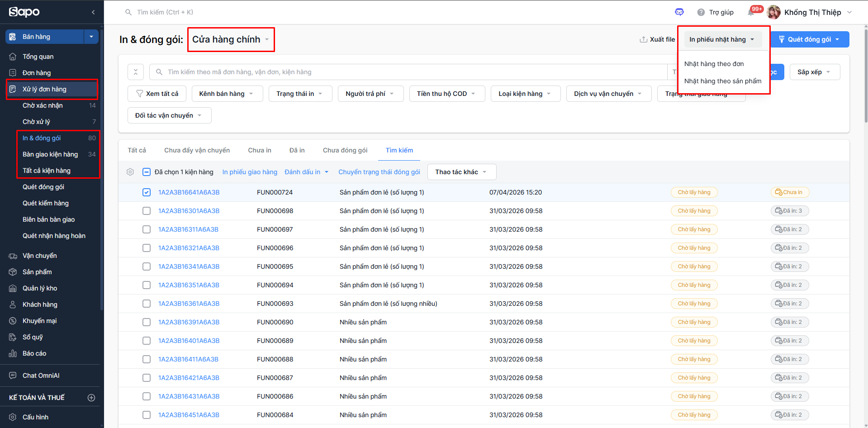
Task: Open package link 1A2A3B16301A6A3B
Action: coord(189,211)
